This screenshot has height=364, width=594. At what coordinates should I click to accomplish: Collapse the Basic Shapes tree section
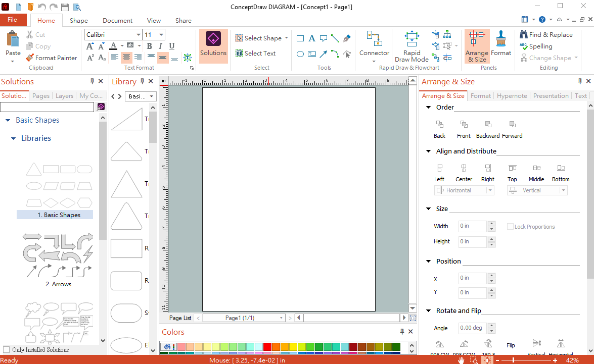(x=8, y=120)
